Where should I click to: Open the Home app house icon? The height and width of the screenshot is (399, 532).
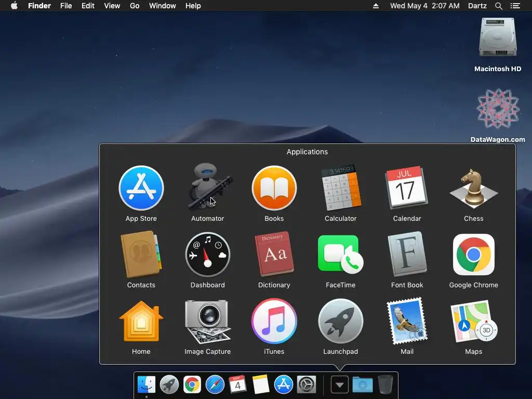pyautogui.click(x=141, y=321)
